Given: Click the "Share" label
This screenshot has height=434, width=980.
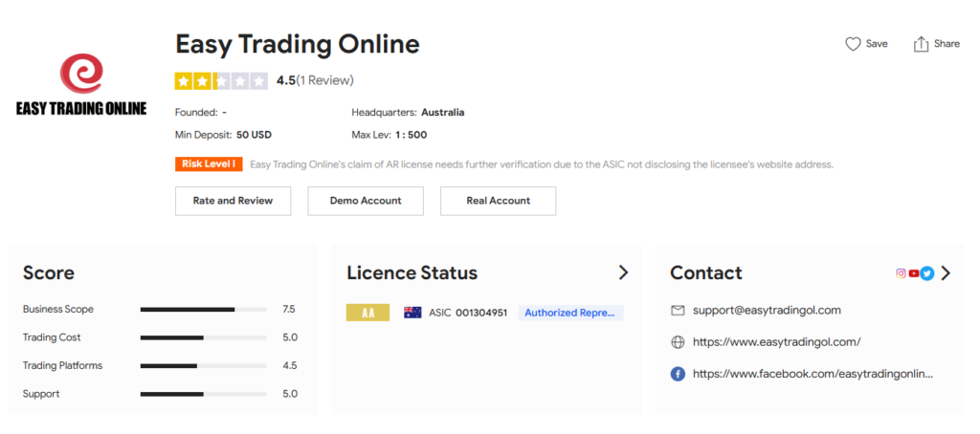Looking at the screenshot, I should point(947,44).
